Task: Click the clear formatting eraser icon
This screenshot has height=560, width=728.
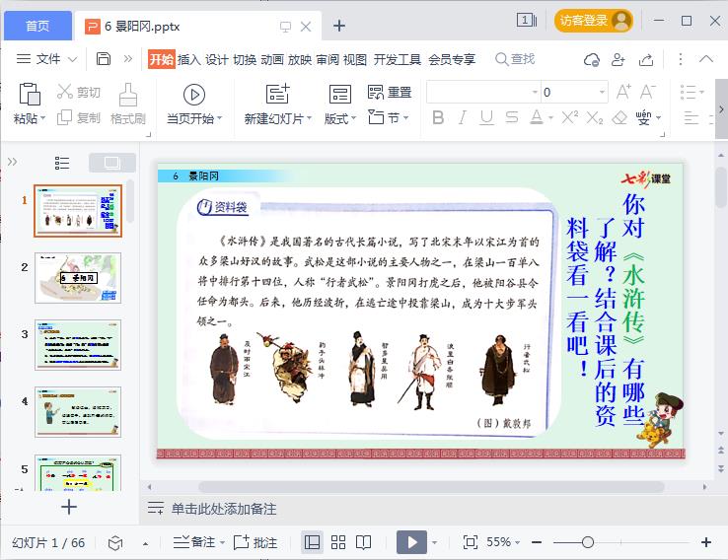Action: (x=619, y=118)
